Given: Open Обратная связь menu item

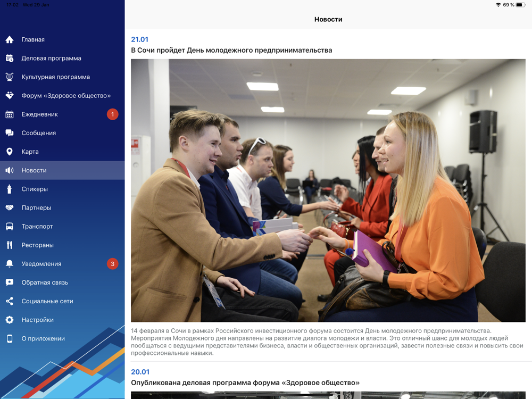Looking at the screenshot, I should click(x=62, y=282).
